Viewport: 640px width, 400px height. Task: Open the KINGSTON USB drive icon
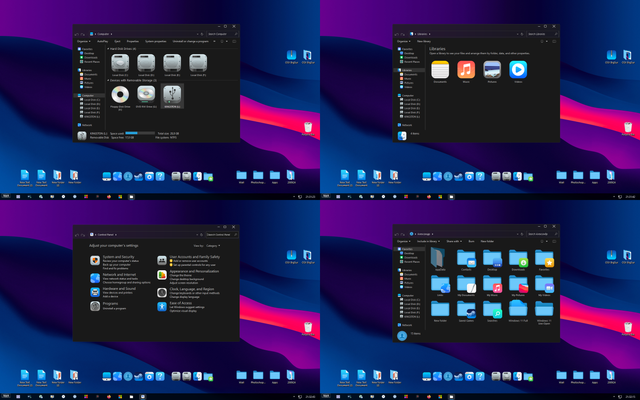(x=174, y=94)
